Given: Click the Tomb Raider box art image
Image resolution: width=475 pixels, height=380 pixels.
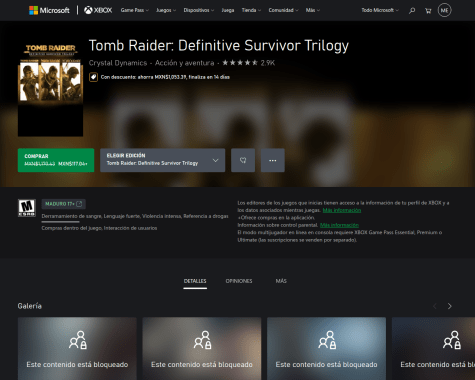Looking at the screenshot, I should click(x=50, y=88).
